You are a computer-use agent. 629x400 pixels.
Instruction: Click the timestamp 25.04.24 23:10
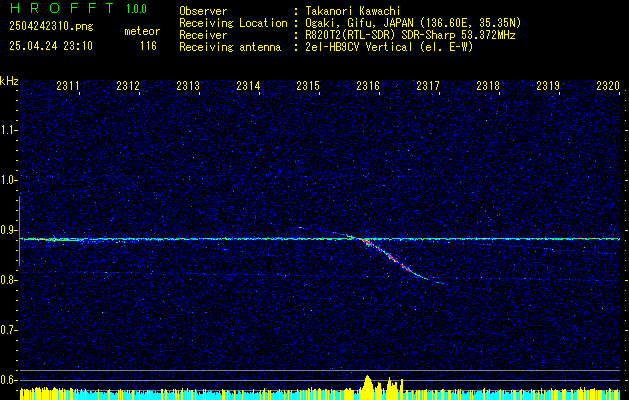[51, 46]
